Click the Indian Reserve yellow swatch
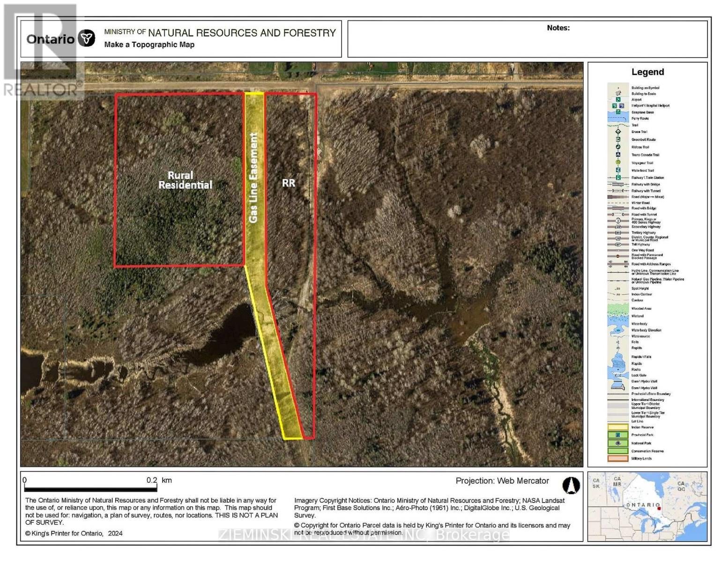Viewport: 728px width, 562px height. [x=618, y=427]
